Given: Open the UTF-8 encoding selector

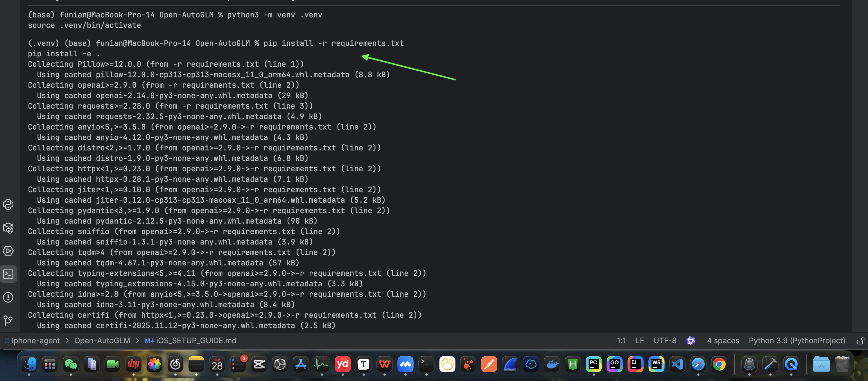Looking at the screenshot, I should (665, 341).
